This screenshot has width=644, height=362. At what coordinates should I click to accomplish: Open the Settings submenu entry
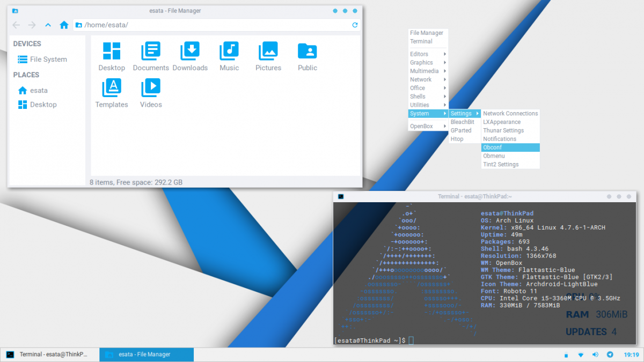click(x=465, y=114)
